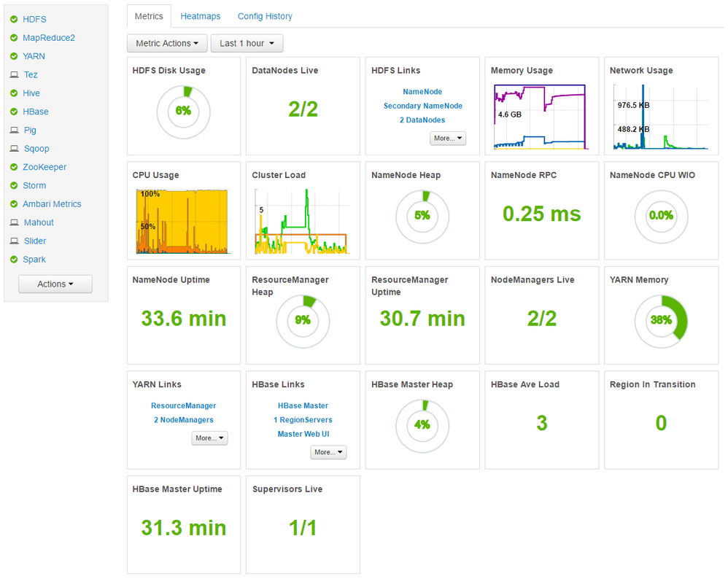Click the green status icon beside ZooKeeper

(14, 167)
